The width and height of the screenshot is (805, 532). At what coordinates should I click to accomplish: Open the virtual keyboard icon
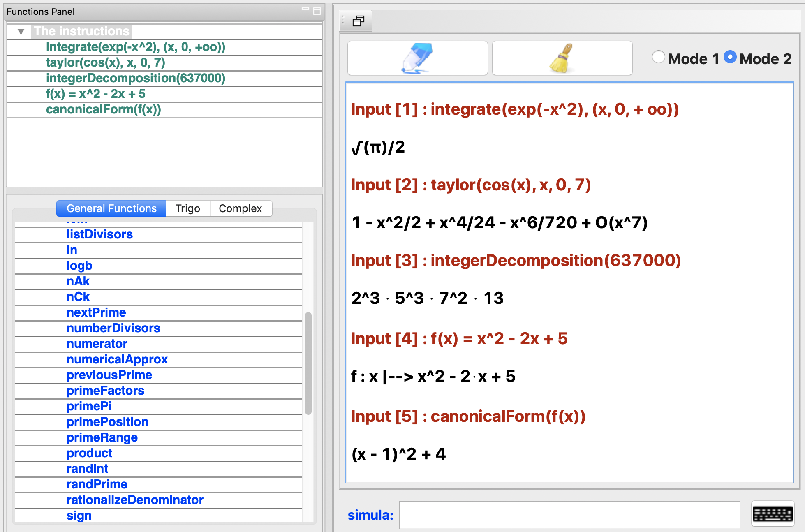point(773,513)
